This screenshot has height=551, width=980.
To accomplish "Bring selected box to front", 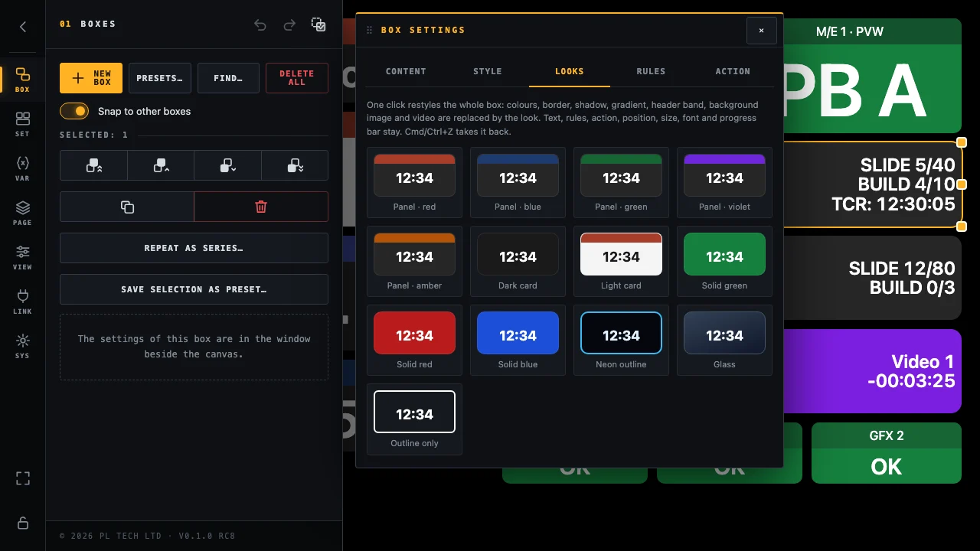I will pyautogui.click(x=93, y=165).
